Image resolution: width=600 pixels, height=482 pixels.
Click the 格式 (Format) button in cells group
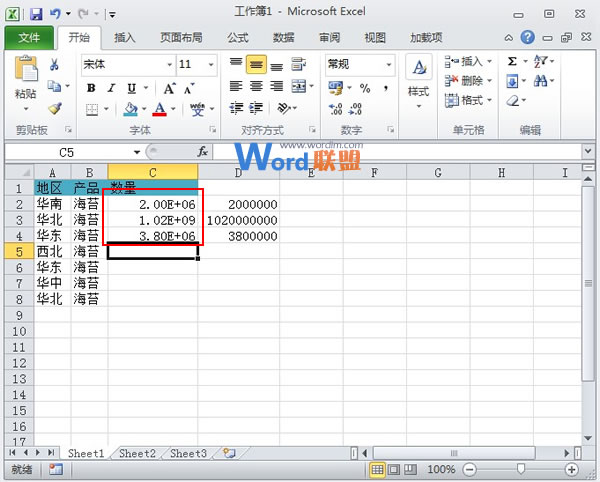click(x=470, y=100)
